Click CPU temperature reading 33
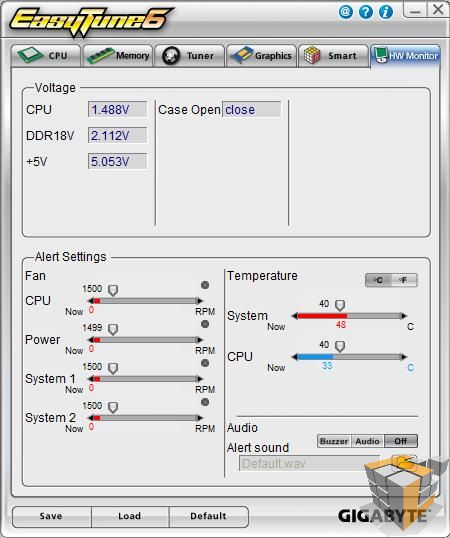The height and width of the screenshot is (538, 450). click(x=327, y=366)
